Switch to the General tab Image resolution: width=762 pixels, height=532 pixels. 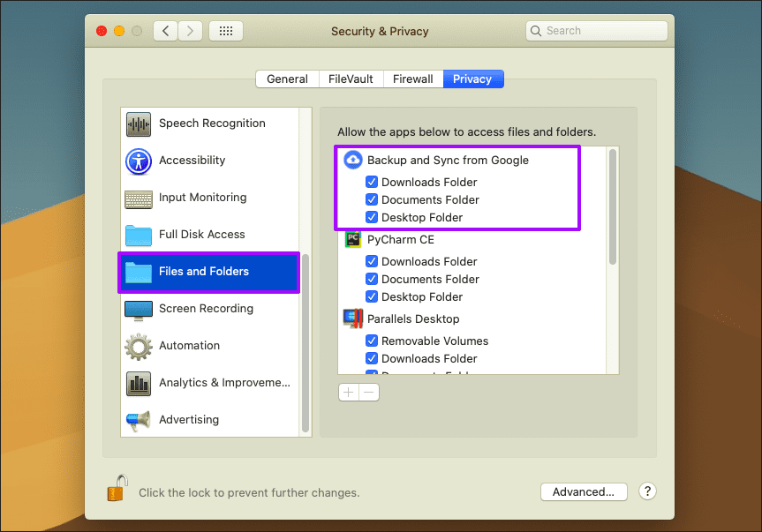pyautogui.click(x=287, y=79)
